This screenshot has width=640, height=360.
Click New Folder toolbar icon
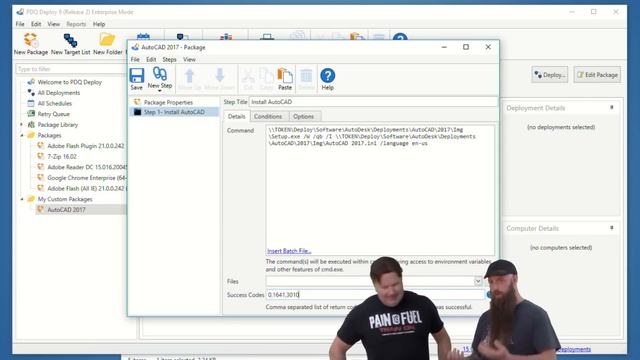(x=107, y=44)
